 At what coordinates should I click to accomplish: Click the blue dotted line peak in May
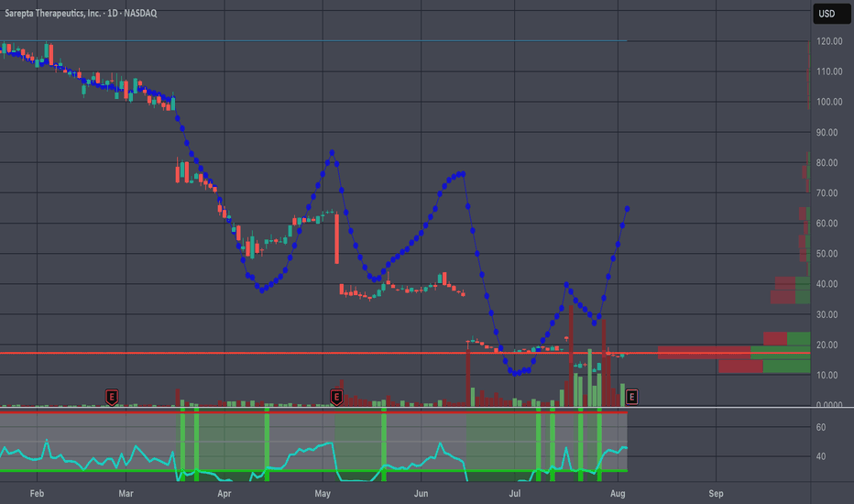coord(332,153)
